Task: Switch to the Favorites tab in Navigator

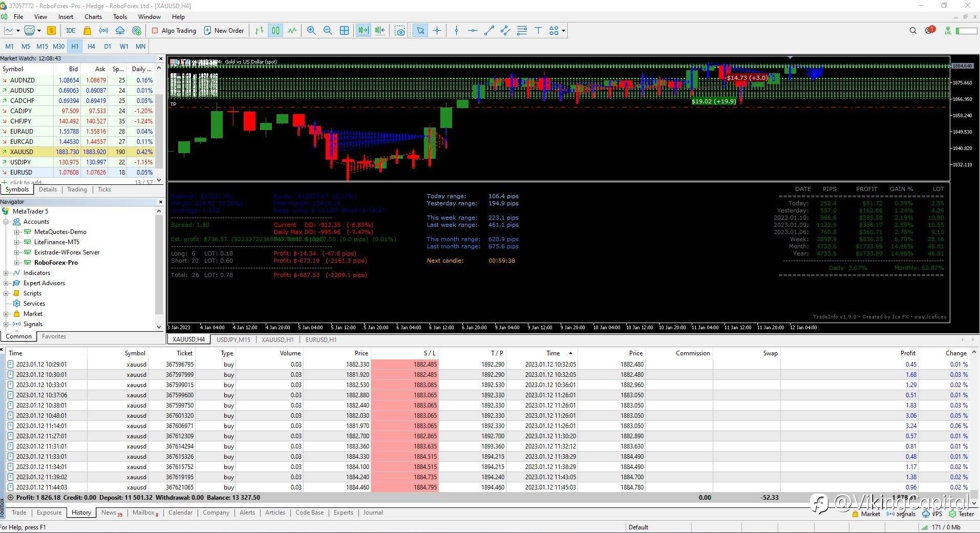Action: pyautogui.click(x=54, y=336)
